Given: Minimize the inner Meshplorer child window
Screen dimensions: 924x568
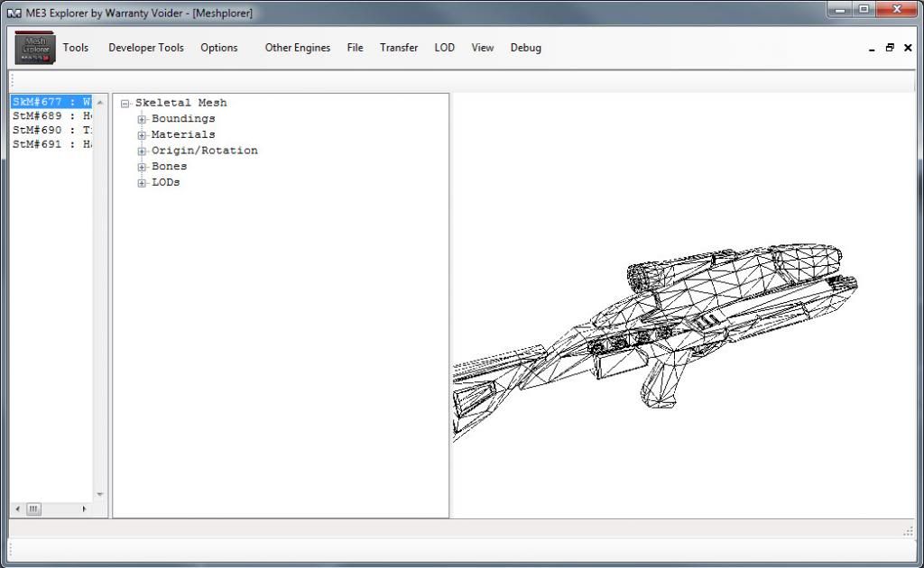Looking at the screenshot, I should click(872, 49).
